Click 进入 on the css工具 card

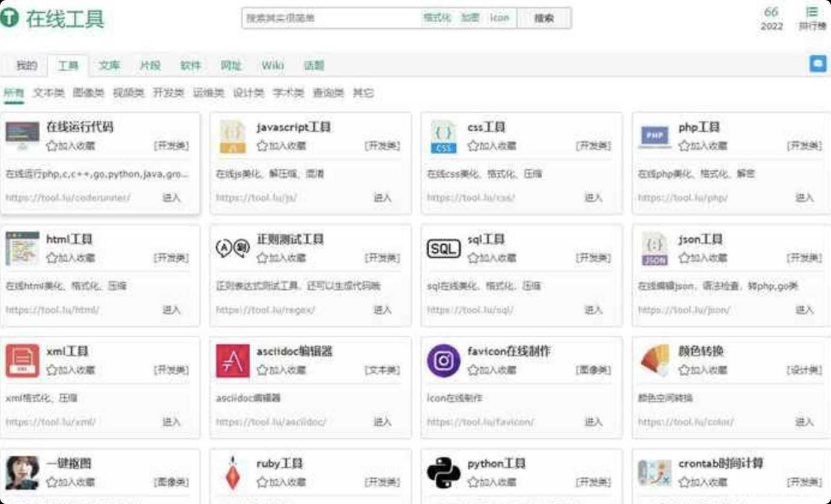593,197
